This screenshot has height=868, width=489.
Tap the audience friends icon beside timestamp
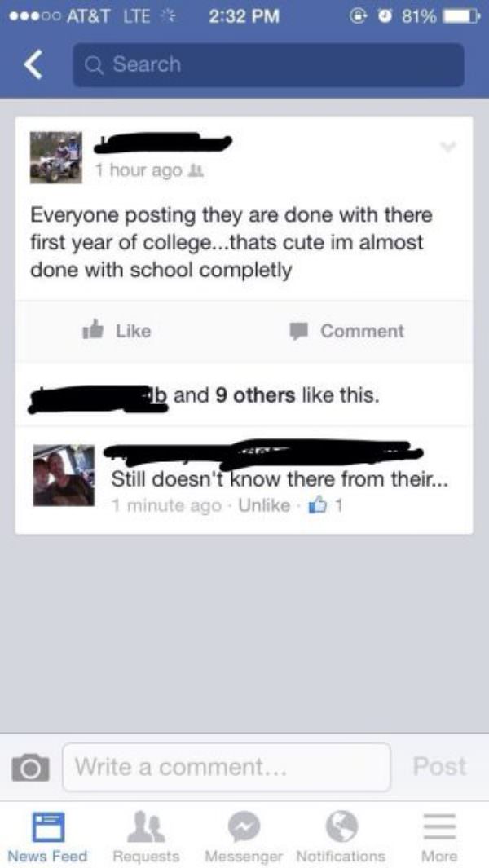(192, 171)
